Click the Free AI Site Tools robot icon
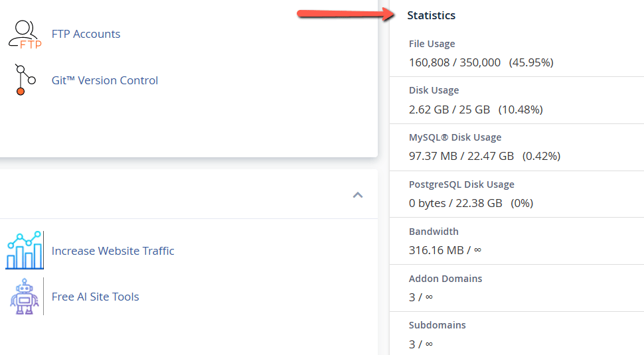The height and width of the screenshot is (355, 644). tap(25, 297)
